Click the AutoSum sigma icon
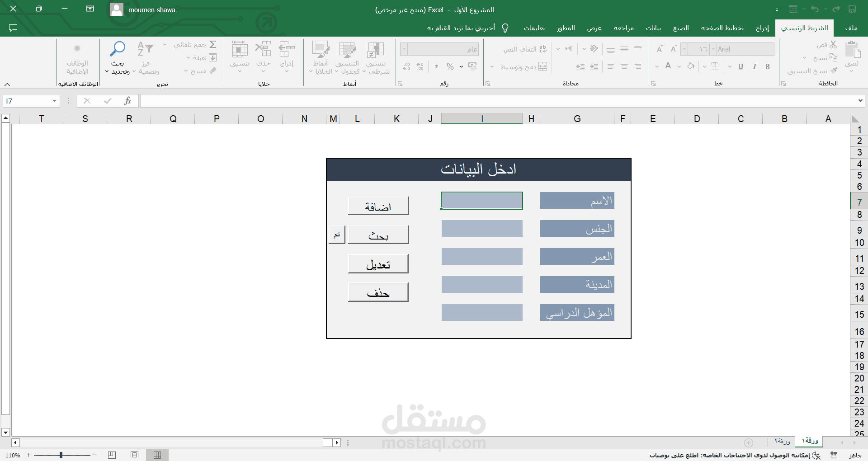Viewport: 868px width, 461px height. (x=213, y=44)
